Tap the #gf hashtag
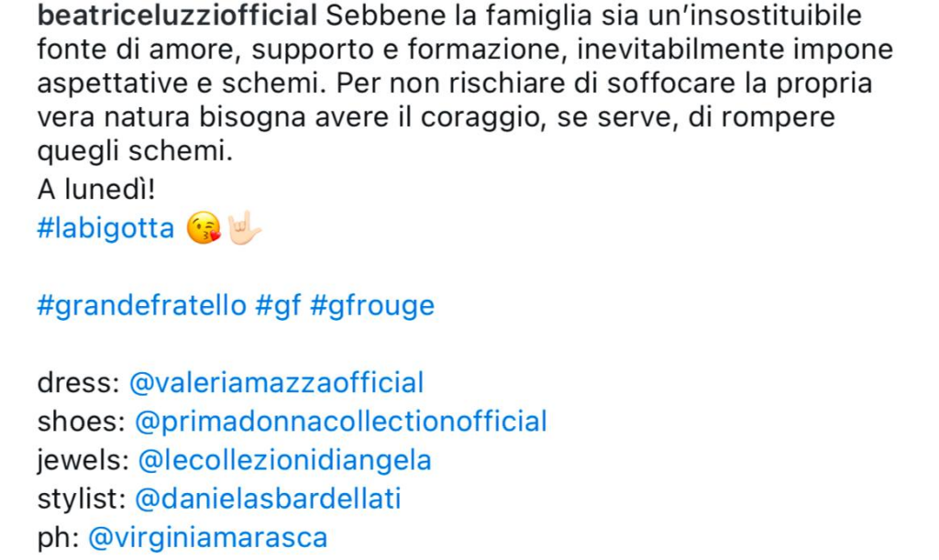Image resolution: width=939 pixels, height=560 pixels. click(x=278, y=306)
